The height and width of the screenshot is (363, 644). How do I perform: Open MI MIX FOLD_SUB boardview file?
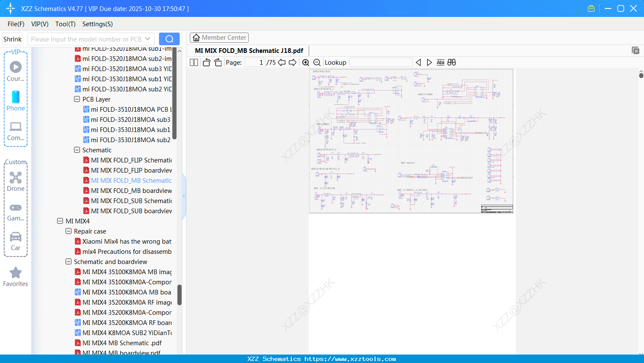pyautogui.click(x=128, y=211)
